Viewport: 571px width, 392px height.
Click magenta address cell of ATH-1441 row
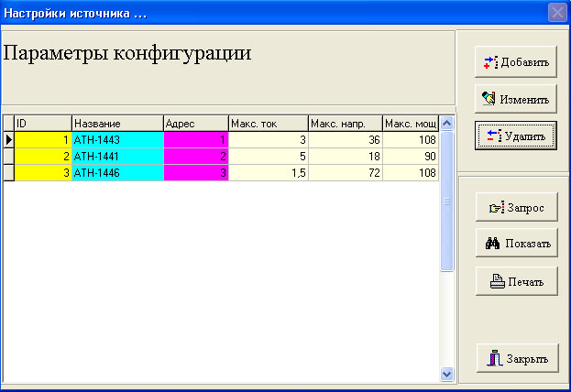coord(196,156)
